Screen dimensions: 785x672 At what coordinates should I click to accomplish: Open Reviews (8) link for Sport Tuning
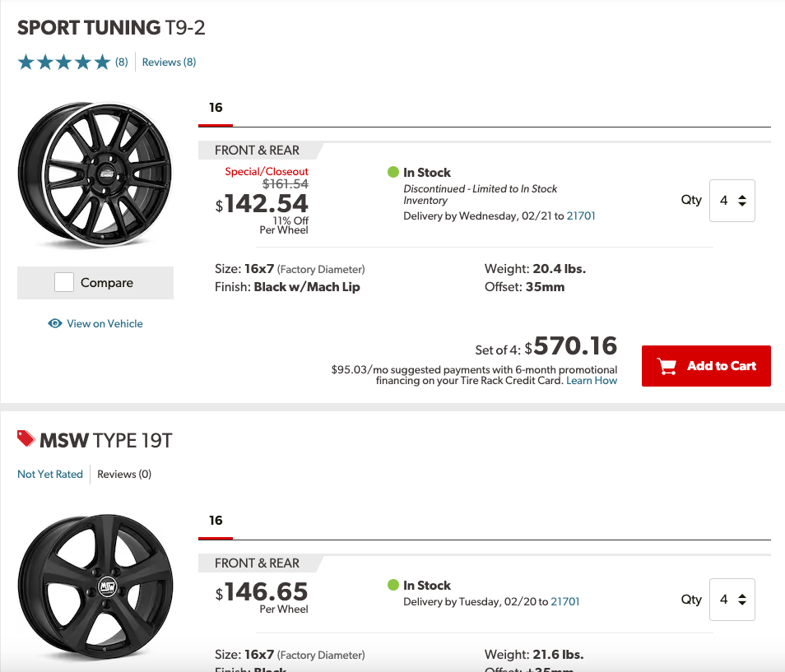[x=169, y=63]
